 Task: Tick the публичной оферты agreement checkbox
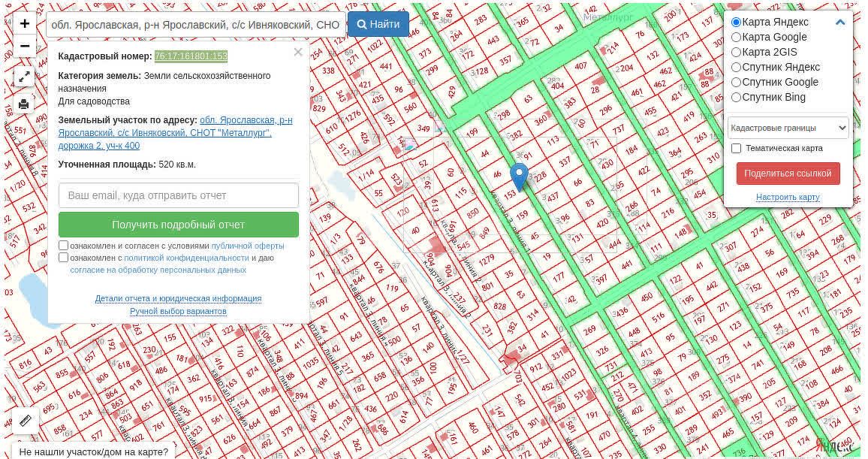(64, 246)
